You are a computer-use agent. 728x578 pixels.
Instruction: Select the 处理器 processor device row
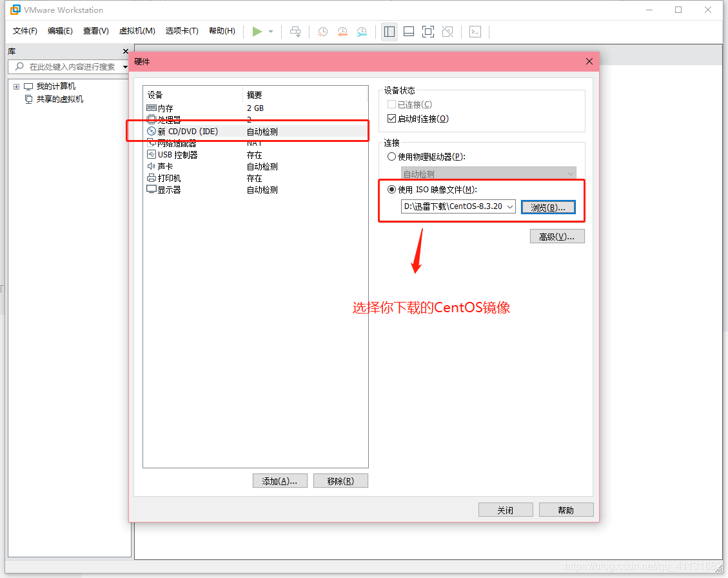[x=256, y=120]
